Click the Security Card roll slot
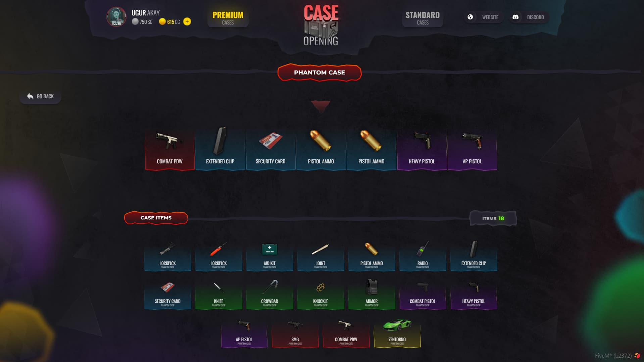Viewport: 644px width, 362px height. click(x=270, y=149)
